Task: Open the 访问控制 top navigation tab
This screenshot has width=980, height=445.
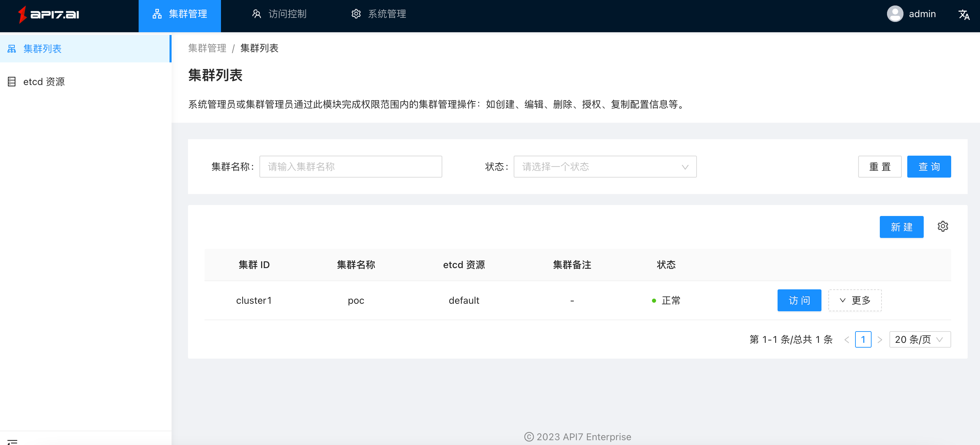Action: coord(279,14)
